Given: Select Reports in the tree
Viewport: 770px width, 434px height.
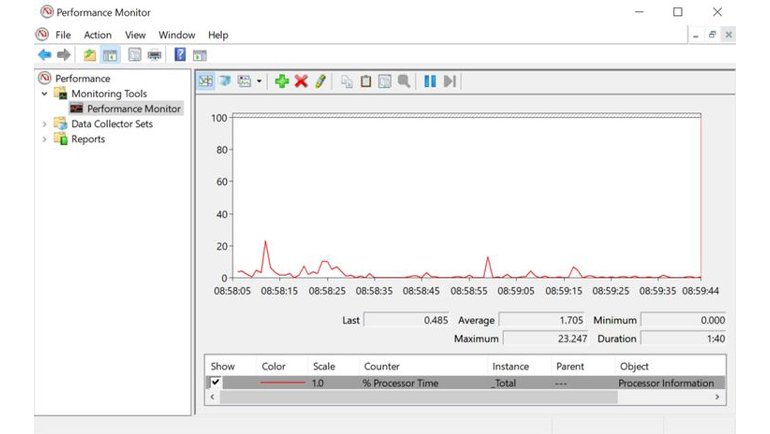Looking at the screenshot, I should coord(88,139).
